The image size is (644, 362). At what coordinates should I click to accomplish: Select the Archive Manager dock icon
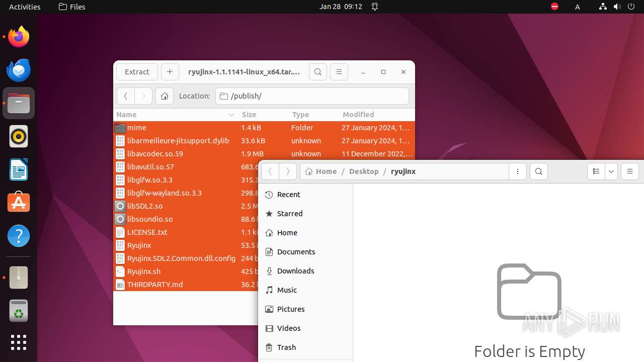point(19,278)
